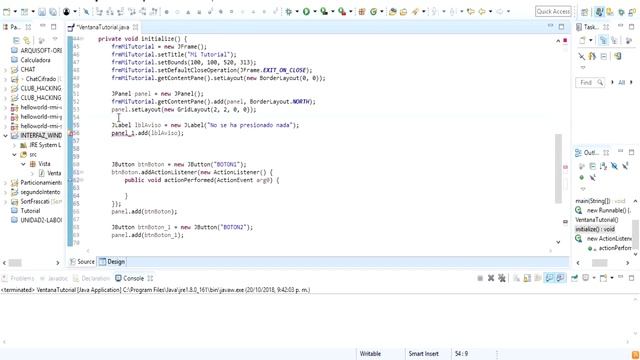The height and width of the screenshot is (360, 640).
Task: Click the error marker on line 56
Action: point(70,133)
